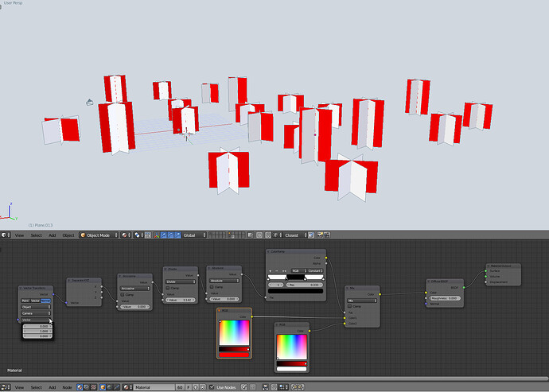Click the Material name field in node header
This screenshot has height=392, width=549.
click(154, 387)
